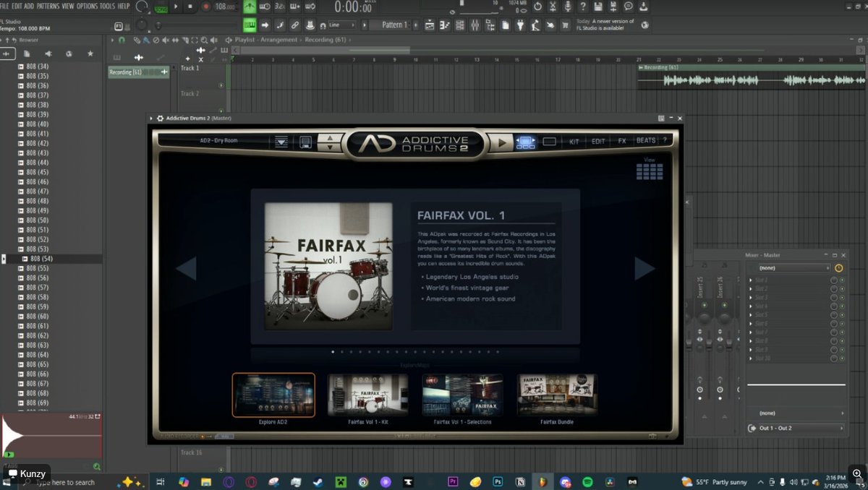Open the Pattern 1 selector
868x490 pixels.
click(395, 25)
